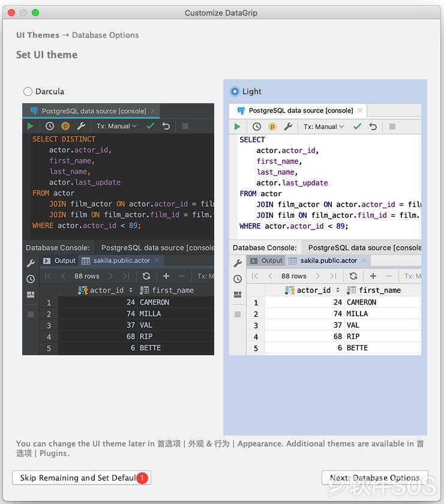Click green commit checkmark in Light preview
The width and height of the screenshot is (444, 504).
(357, 127)
